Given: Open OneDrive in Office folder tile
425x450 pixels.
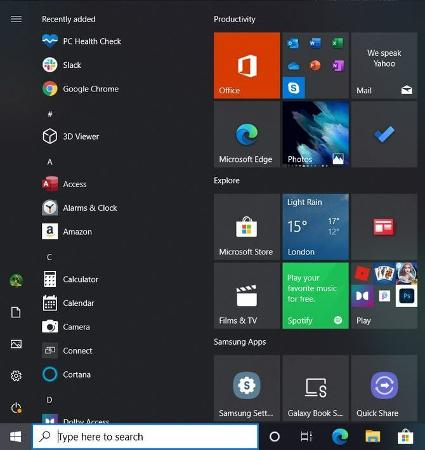Looking at the screenshot, I should click(x=293, y=66).
